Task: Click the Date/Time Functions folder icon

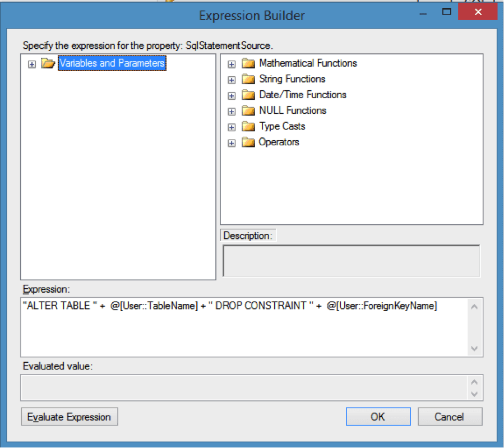Action: (248, 95)
